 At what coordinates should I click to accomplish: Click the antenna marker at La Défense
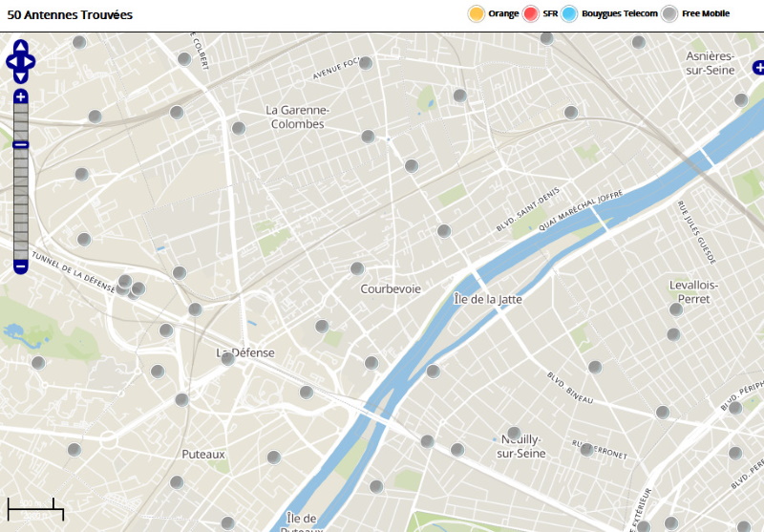pyautogui.click(x=228, y=358)
